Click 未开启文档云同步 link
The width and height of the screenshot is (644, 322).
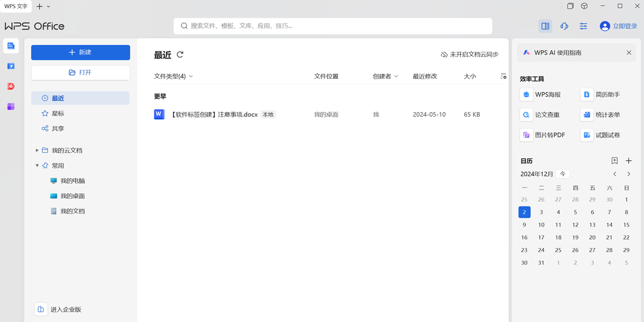(474, 55)
